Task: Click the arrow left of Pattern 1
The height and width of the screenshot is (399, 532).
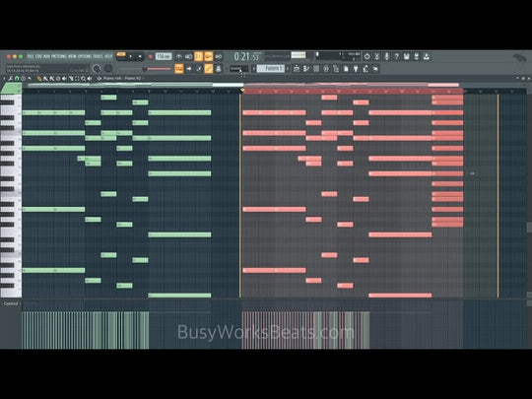Action: 253,69
